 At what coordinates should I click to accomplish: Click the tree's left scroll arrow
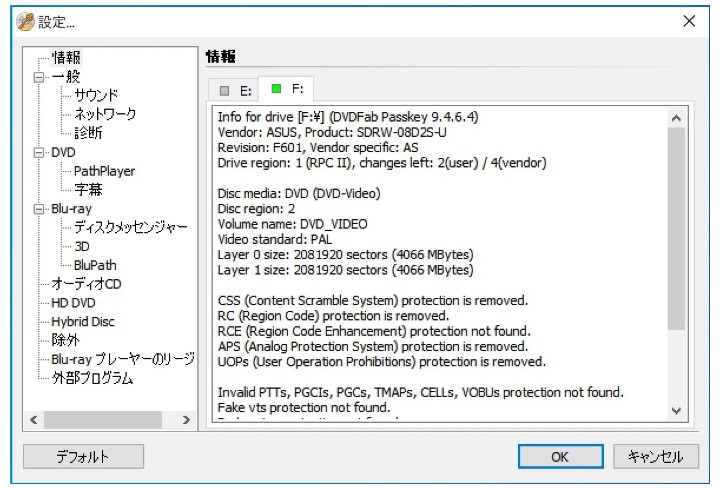pos(33,420)
